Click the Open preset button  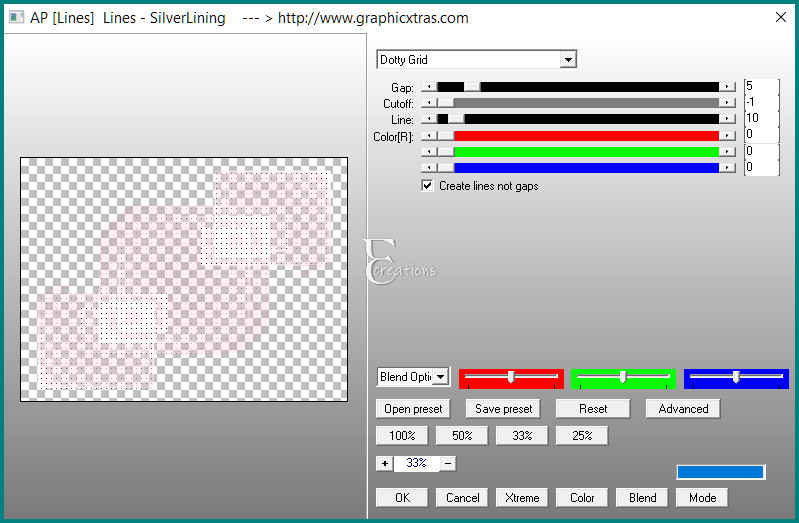[413, 409]
